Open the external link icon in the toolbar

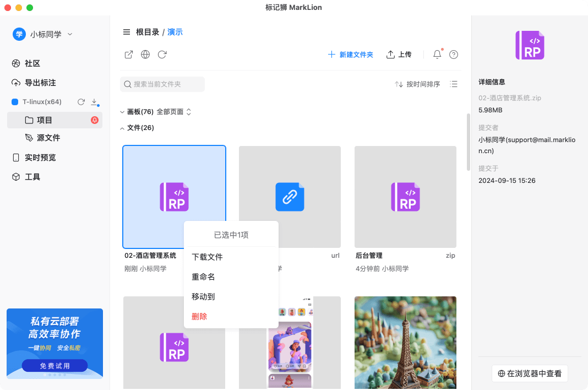(x=128, y=54)
